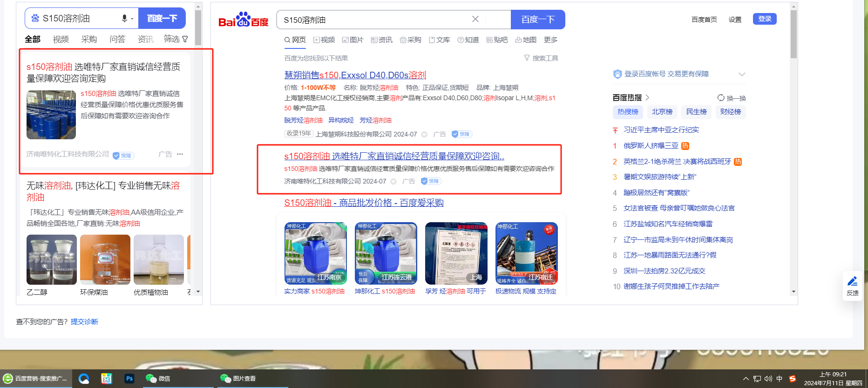Viewport: 868px width, 388px height.
Task: Expand 百度热搜 with its arrow
Action: pos(647,97)
